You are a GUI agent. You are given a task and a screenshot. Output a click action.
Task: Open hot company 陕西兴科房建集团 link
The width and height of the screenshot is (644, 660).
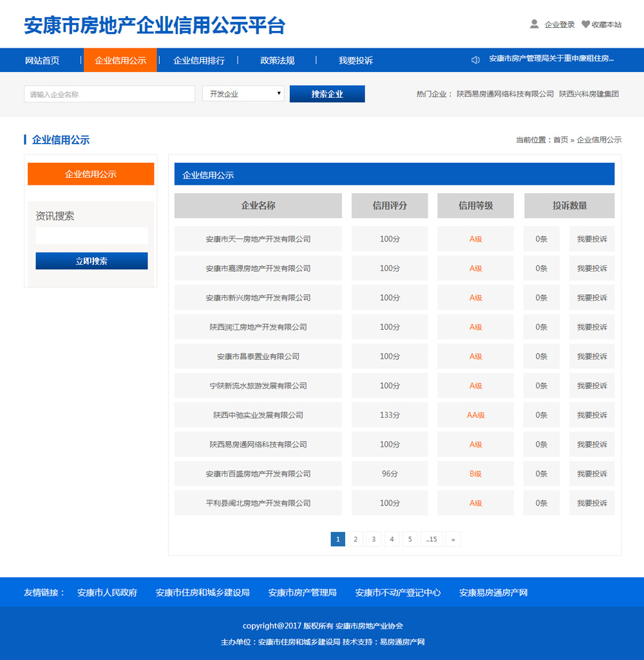point(589,94)
